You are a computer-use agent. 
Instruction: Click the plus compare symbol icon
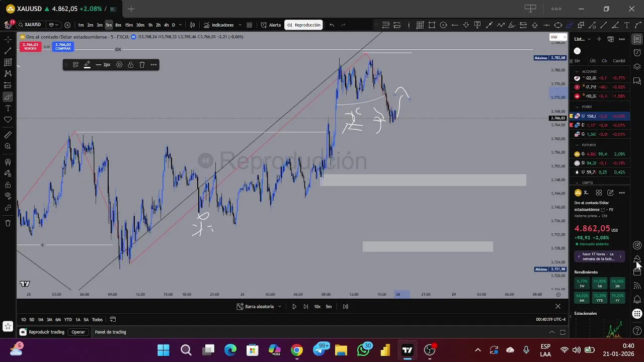tap(67, 25)
